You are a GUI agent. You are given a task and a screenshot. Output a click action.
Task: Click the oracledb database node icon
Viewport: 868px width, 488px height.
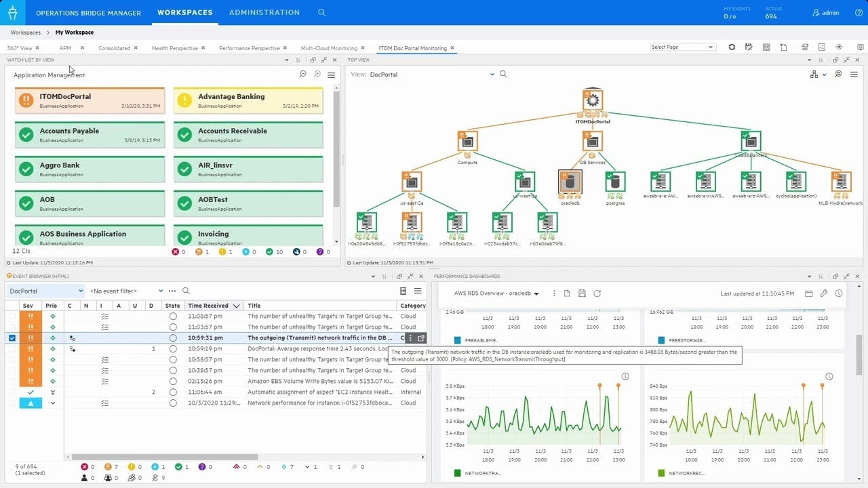(x=570, y=182)
